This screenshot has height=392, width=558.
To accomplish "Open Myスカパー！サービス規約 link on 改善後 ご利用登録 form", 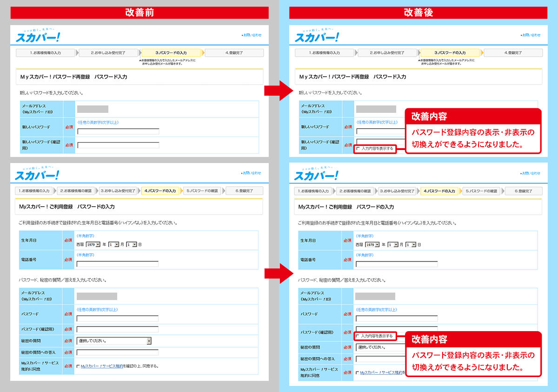I will pos(381,372).
